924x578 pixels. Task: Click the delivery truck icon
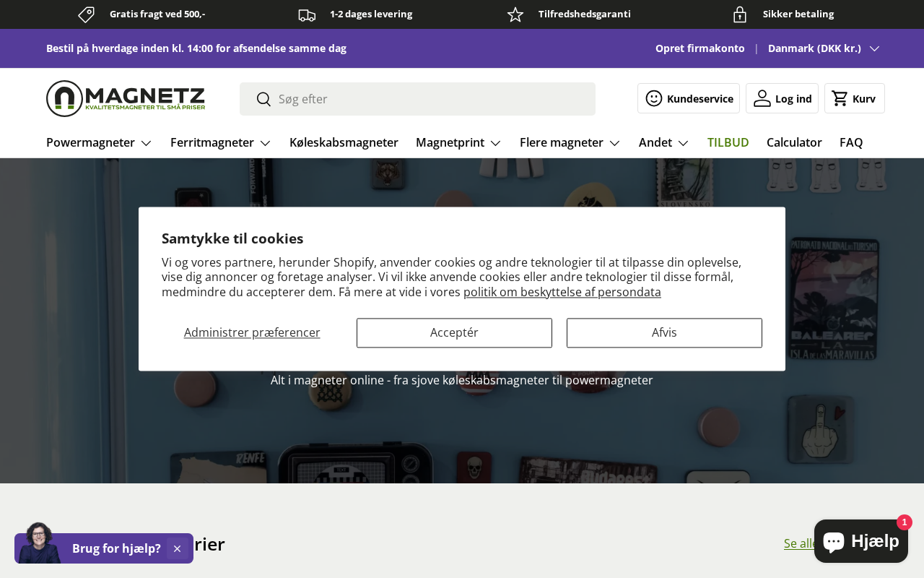pos(307,14)
